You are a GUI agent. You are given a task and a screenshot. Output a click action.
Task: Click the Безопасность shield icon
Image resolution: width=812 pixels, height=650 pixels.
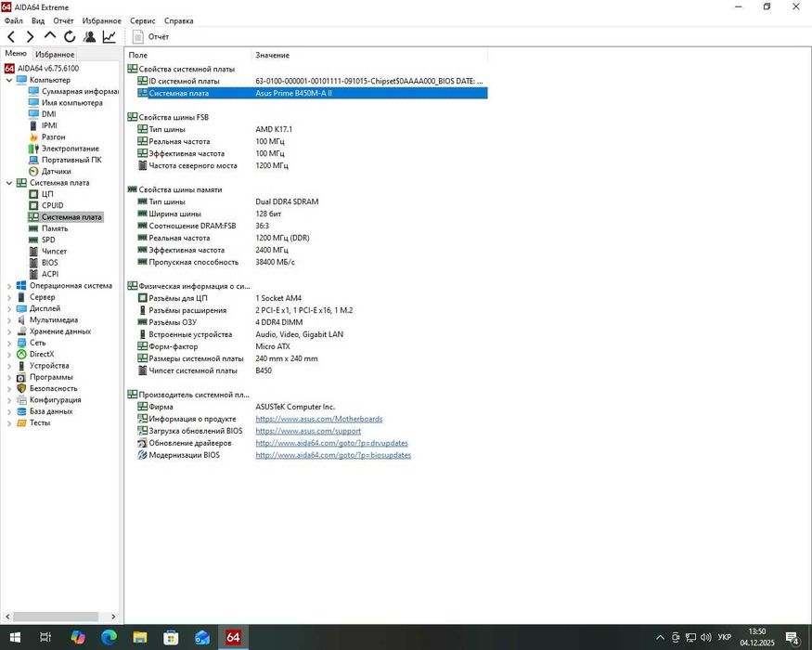pyautogui.click(x=21, y=388)
